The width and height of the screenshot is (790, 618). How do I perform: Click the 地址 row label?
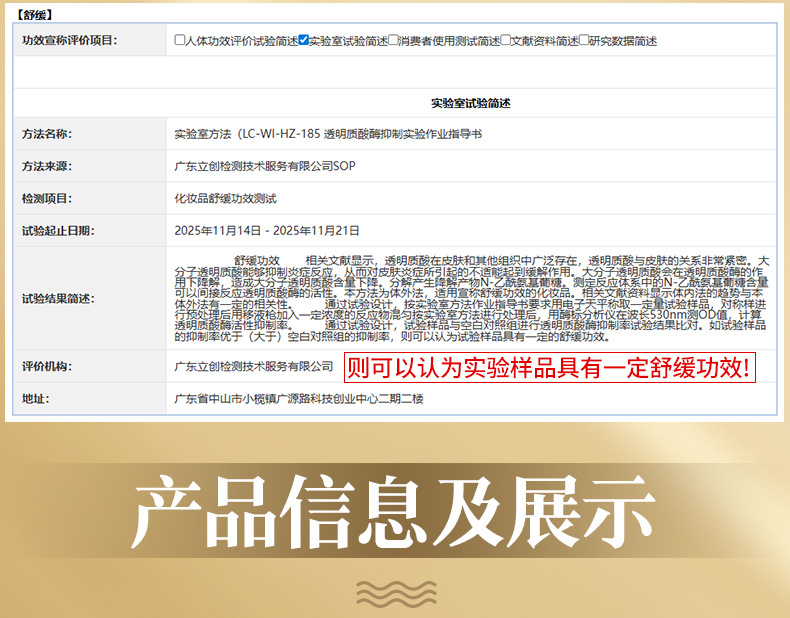(36, 398)
